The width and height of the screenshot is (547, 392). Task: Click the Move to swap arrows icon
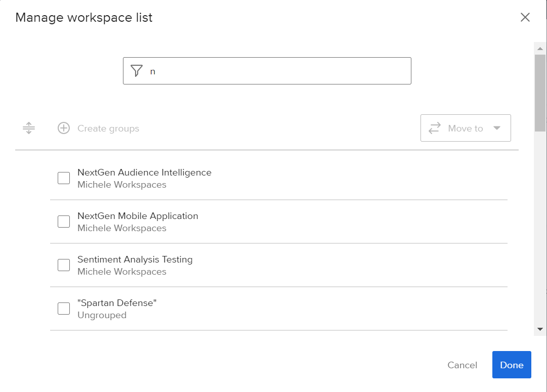click(x=434, y=128)
